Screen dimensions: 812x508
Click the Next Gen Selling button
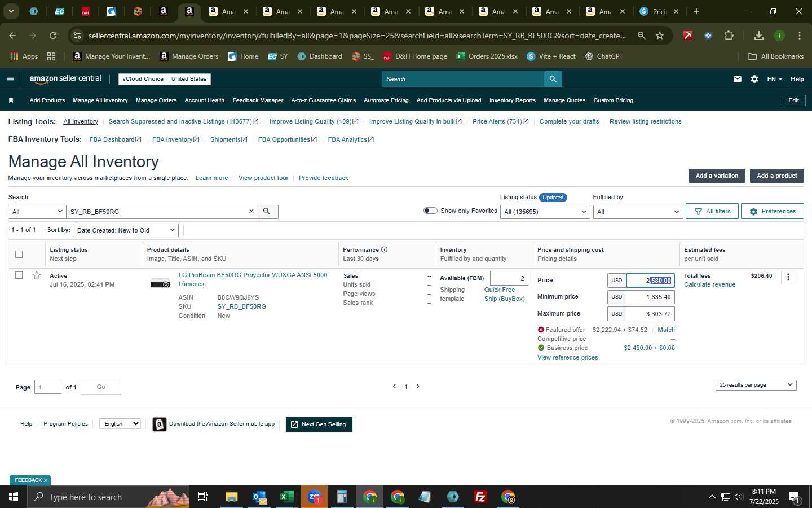click(319, 424)
